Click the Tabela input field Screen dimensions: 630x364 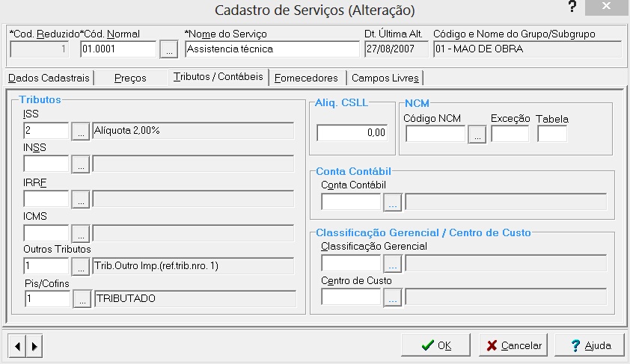point(552,134)
